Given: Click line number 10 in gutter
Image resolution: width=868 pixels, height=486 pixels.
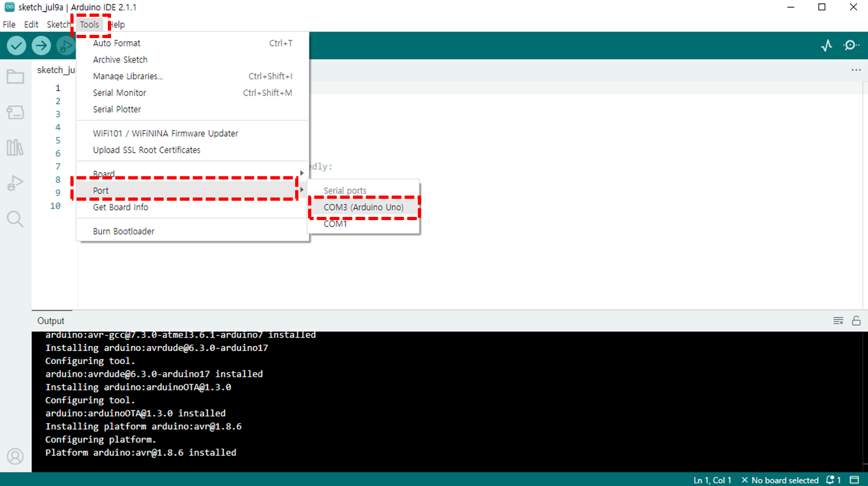Looking at the screenshot, I should click(x=55, y=206).
